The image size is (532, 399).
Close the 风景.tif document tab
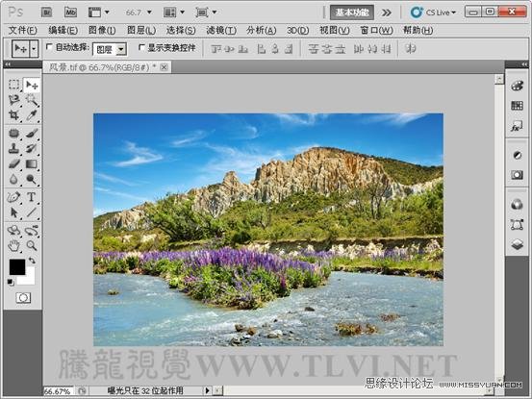coord(164,67)
